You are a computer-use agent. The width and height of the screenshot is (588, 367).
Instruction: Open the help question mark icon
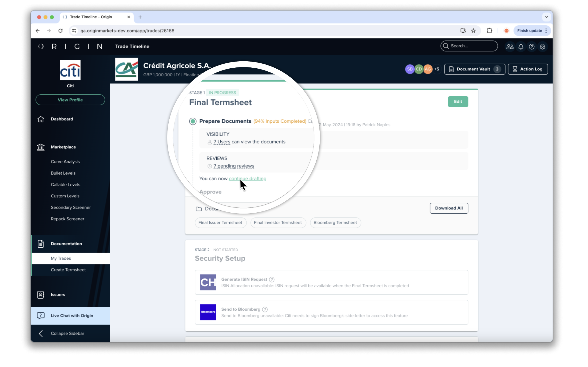[532, 47]
